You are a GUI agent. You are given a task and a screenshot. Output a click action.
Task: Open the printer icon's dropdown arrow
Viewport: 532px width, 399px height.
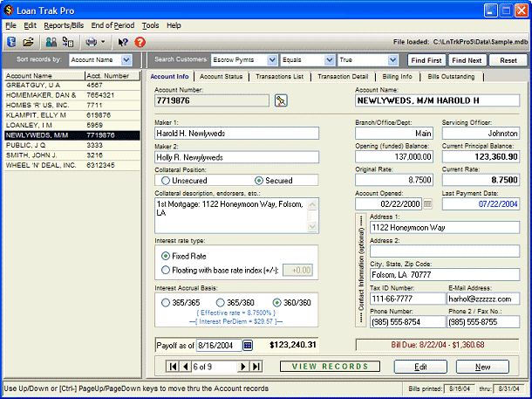(x=103, y=42)
